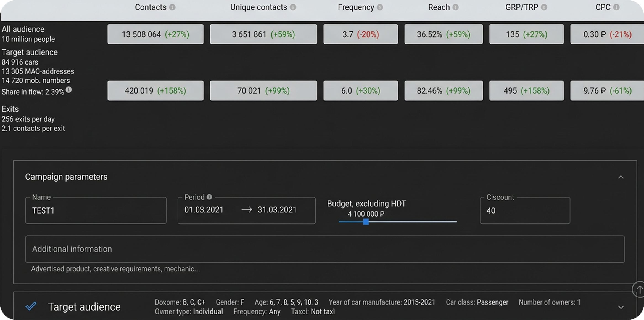Click info icon next to Reach
This screenshot has height=320, width=644.
tap(456, 7)
